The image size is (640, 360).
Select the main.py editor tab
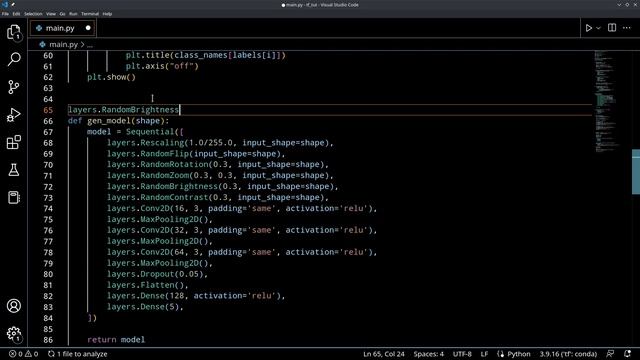(62, 28)
